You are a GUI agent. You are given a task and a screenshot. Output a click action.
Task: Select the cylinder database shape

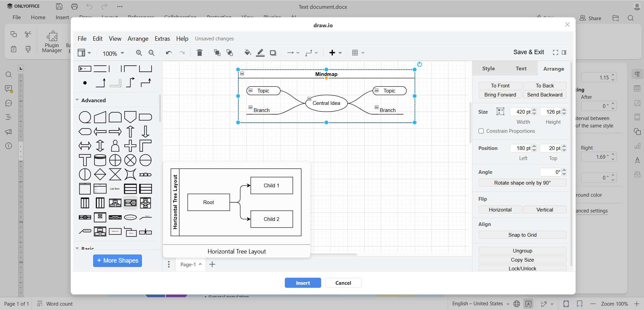pyautogui.click(x=100, y=160)
